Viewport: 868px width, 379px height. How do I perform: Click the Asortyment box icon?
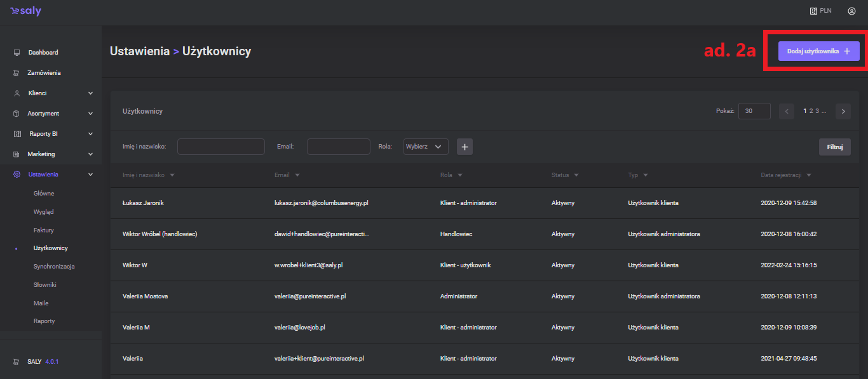point(17,114)
